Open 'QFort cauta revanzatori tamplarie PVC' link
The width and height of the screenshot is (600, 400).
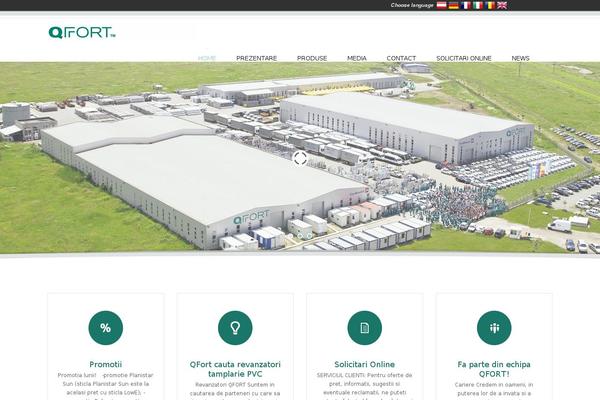tap(235, 369)
